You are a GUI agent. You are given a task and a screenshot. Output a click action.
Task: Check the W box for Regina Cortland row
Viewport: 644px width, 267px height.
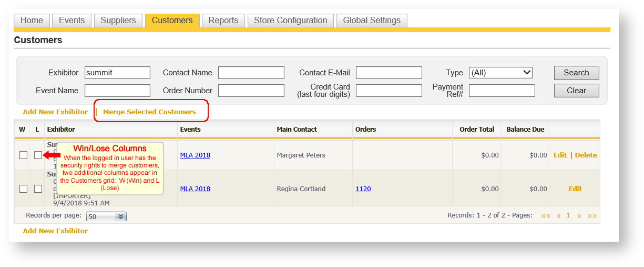coord(23,189)
